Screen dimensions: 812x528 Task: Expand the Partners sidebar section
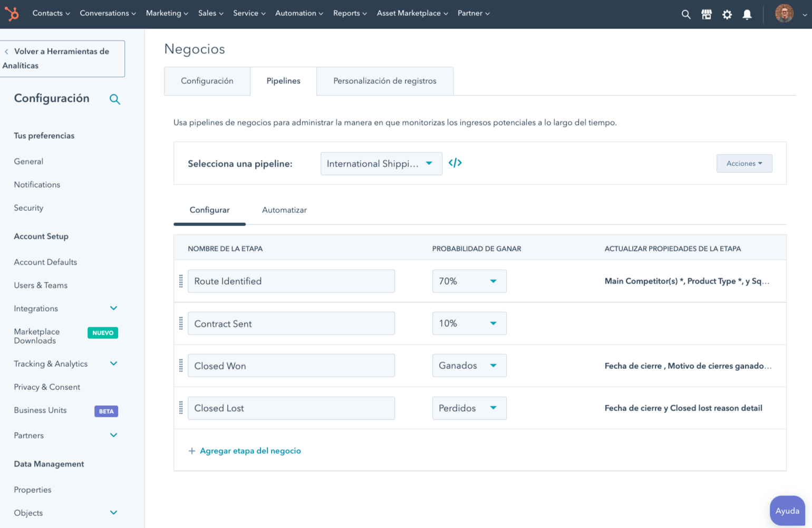click(x=113, y=435)
